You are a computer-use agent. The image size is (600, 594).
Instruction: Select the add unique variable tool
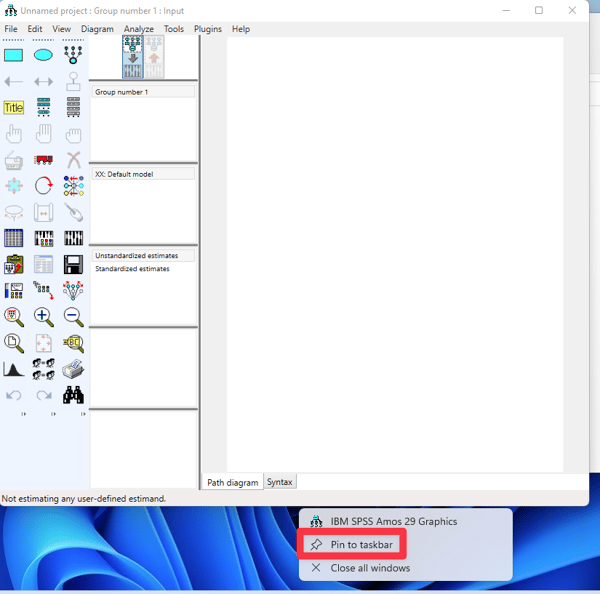[73, 81]
